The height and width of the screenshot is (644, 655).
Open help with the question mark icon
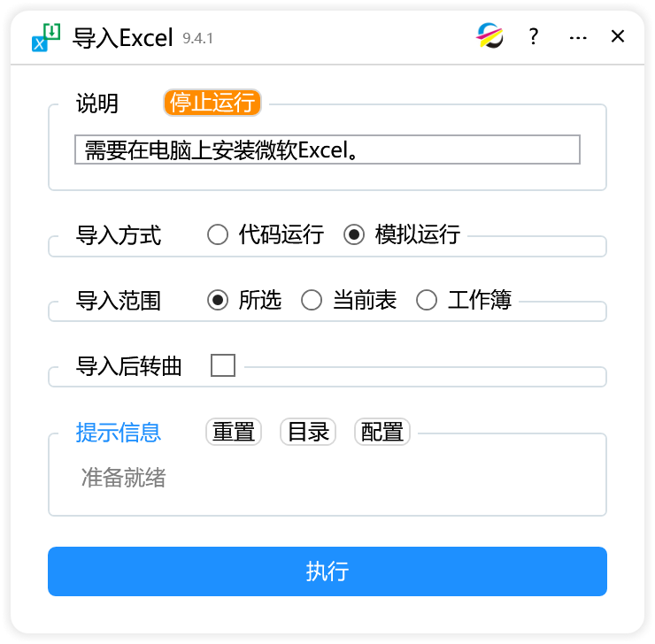coord(533,36)
